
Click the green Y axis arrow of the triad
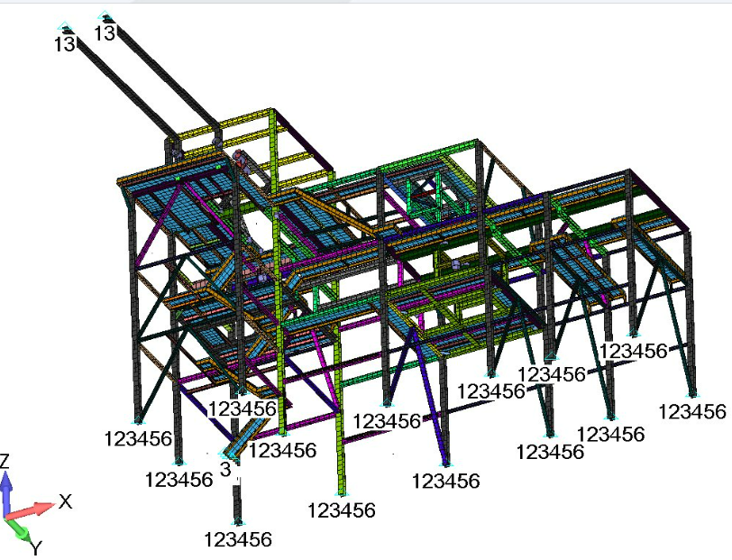pyautogui.click(x=18, y=529)
